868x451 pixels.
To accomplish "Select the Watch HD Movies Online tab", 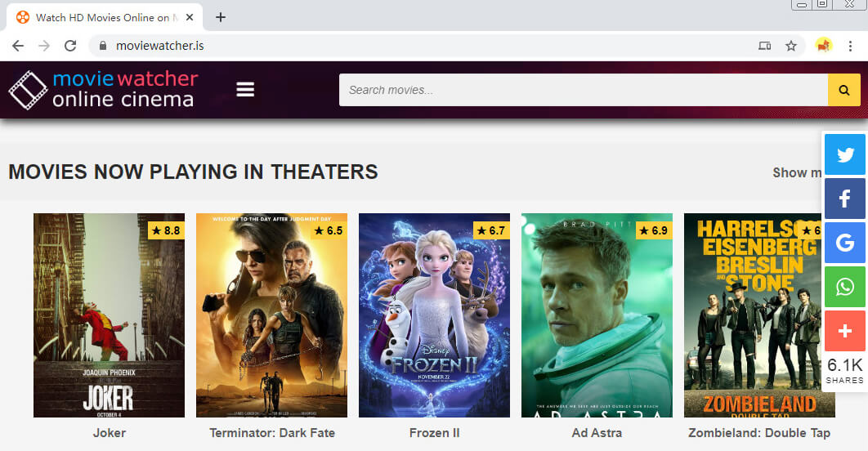I will (105, 17).
